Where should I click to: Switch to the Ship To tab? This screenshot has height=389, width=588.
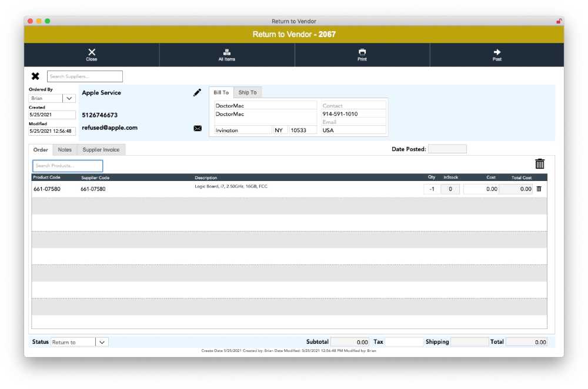[x=248, y=92]
